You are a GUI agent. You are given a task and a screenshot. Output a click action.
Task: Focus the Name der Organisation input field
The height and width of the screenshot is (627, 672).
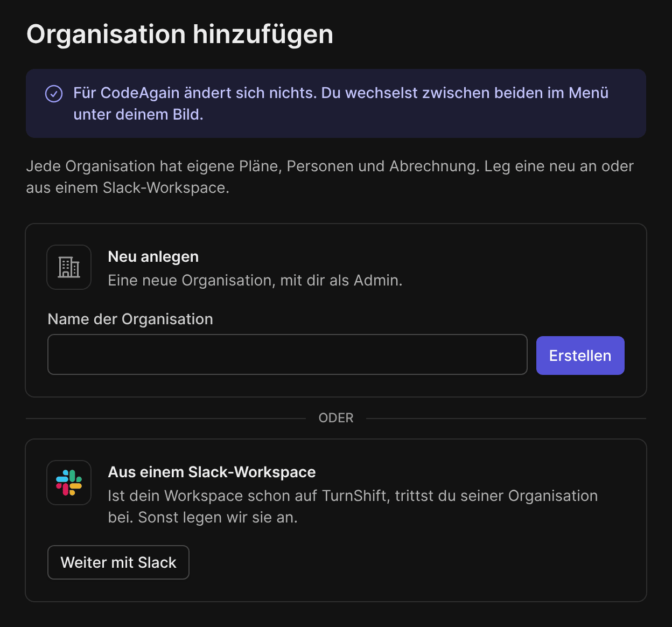click(288, 354)
